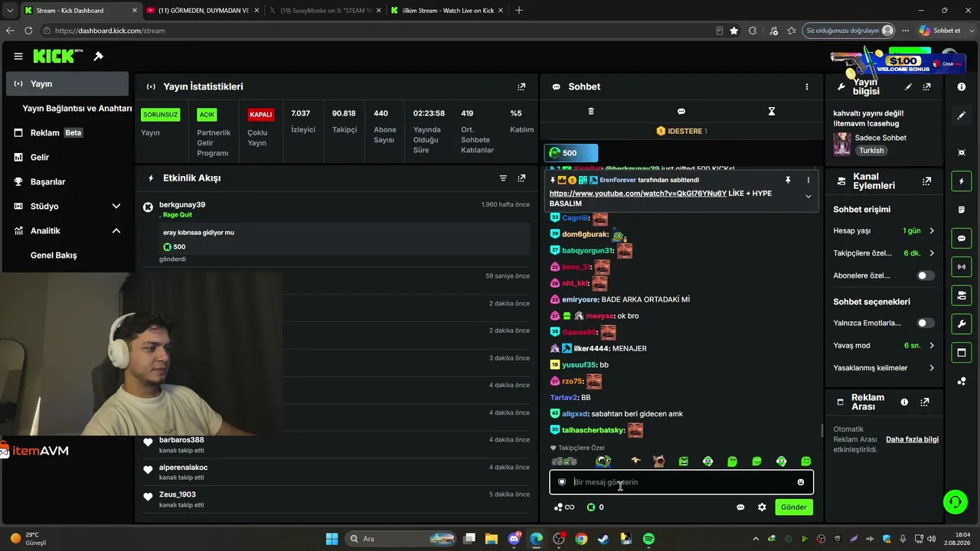
Task: Open Yavaş mod setting arrow
Action: [932, 346]
